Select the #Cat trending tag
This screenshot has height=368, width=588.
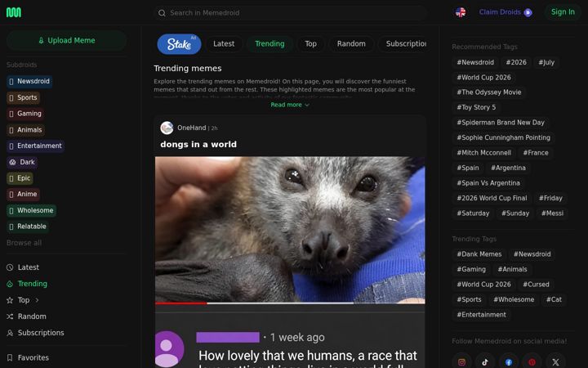pos(554,299)
